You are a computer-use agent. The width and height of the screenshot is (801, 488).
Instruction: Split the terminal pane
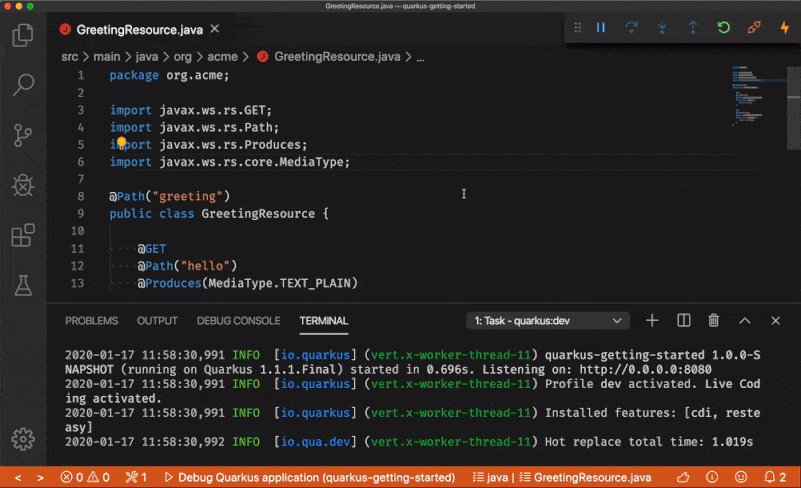pos(683,321)
